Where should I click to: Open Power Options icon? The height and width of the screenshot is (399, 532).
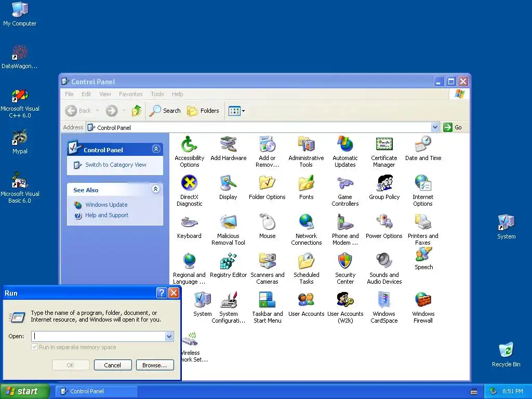click(x=384, y=227)
